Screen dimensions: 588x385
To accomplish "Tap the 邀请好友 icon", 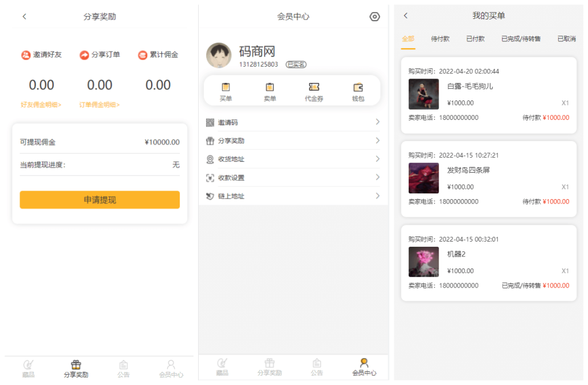I will 26,55.
